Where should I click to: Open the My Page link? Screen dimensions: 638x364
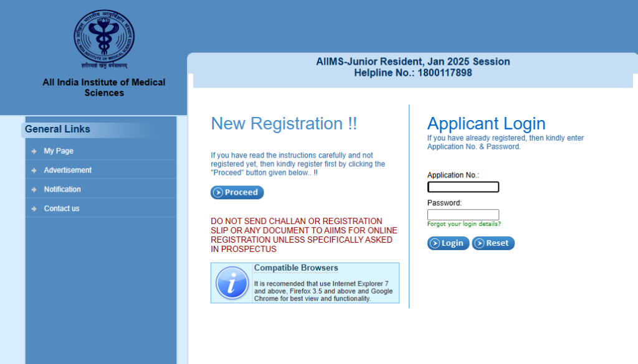[59, 151]
